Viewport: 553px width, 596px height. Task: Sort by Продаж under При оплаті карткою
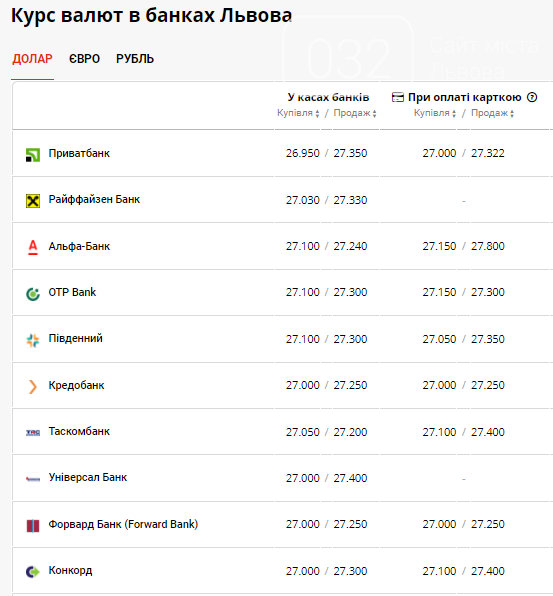(x=493, y=113)
